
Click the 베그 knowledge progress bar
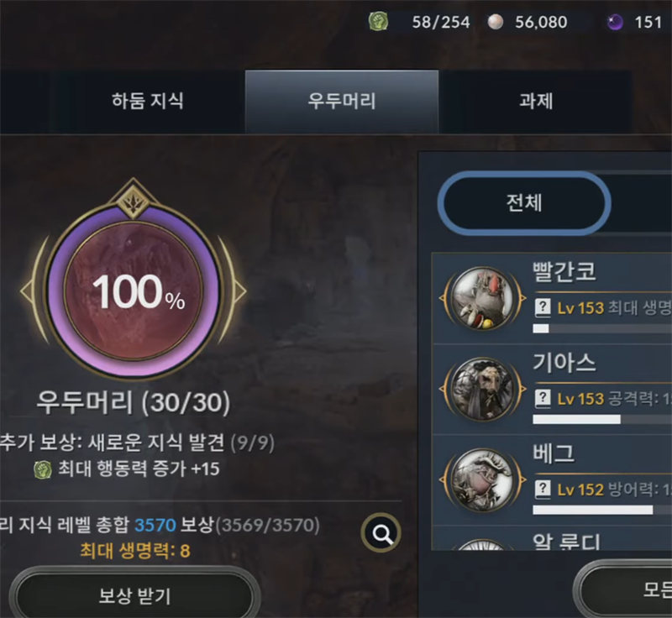tap(602, 510)
